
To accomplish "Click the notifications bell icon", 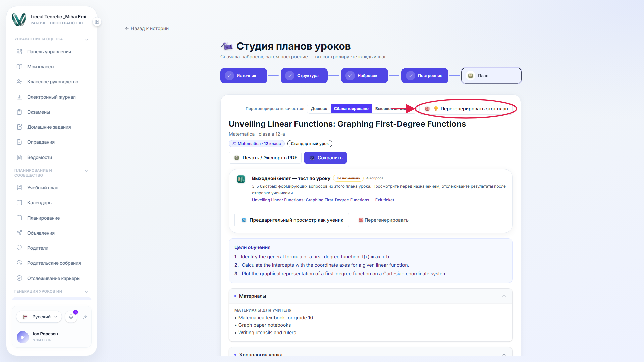I will coord(71,317).
